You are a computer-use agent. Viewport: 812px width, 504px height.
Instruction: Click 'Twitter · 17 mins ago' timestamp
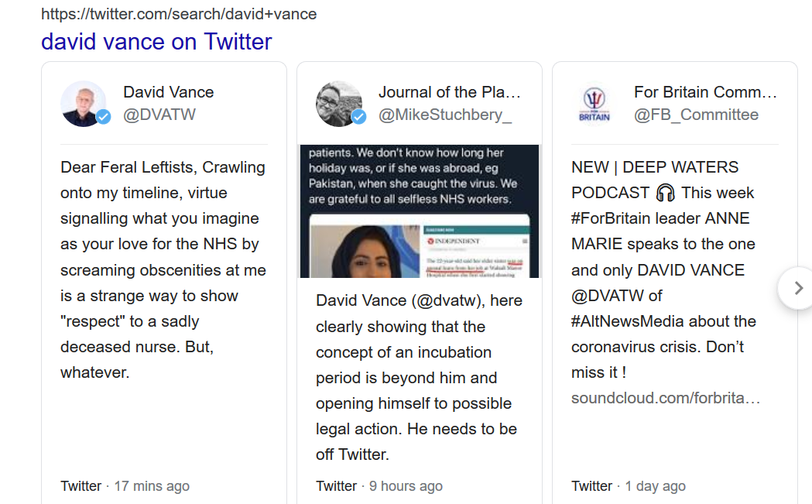coord(125,486)
